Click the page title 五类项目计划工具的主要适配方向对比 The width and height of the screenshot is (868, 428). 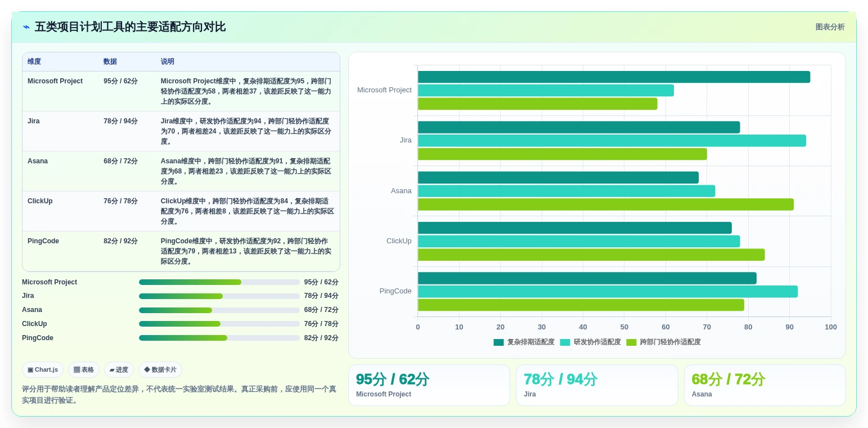130,27
